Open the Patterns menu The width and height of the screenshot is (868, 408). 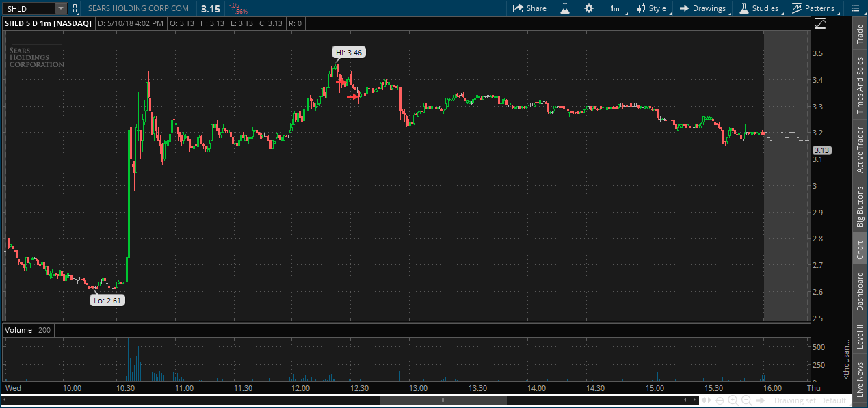click(813, 8)
